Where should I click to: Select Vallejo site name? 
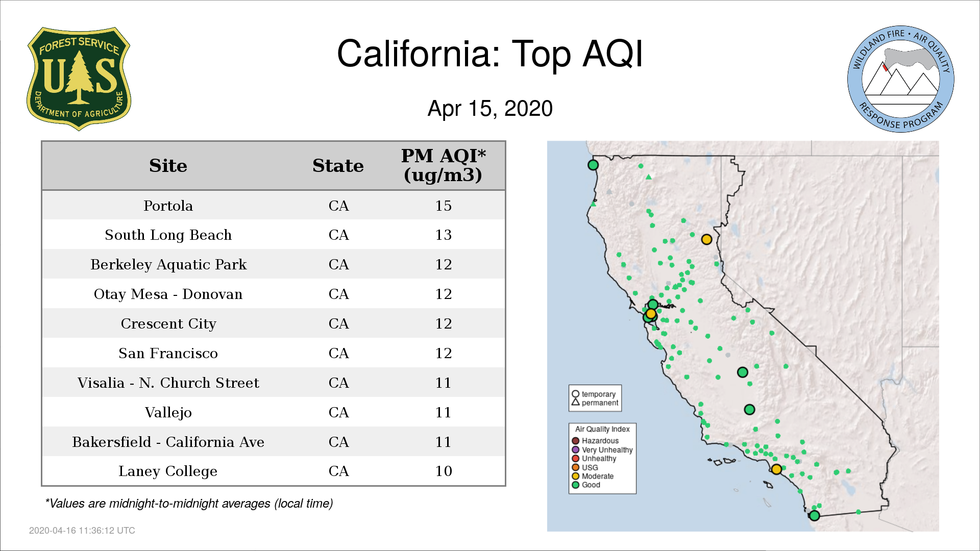click(x=168, y=412)
